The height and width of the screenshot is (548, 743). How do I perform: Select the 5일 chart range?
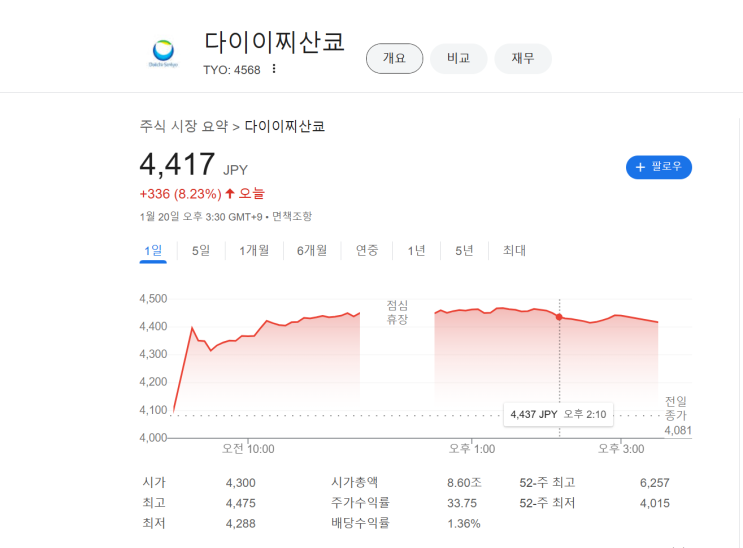tap(201, 250)
